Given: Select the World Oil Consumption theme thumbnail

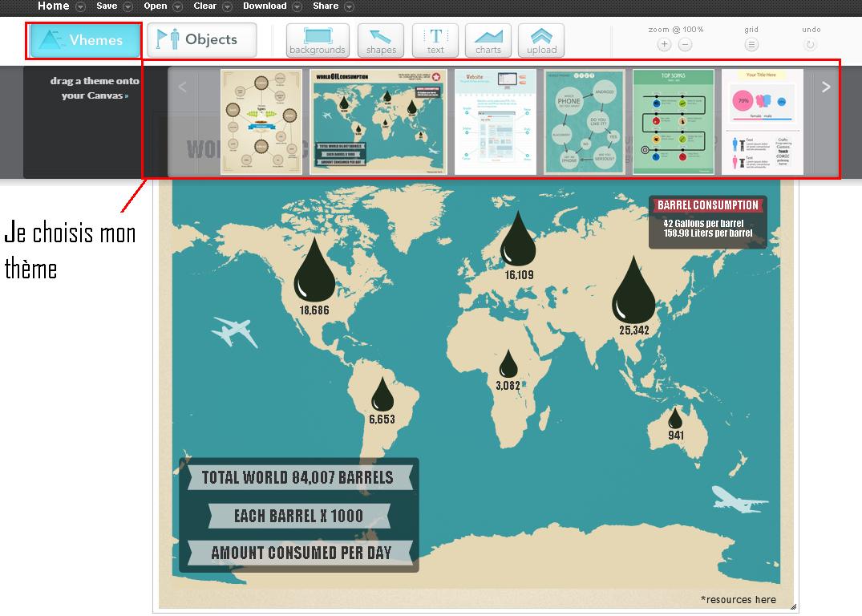Looking at the screenshot, I should [378, 122].
